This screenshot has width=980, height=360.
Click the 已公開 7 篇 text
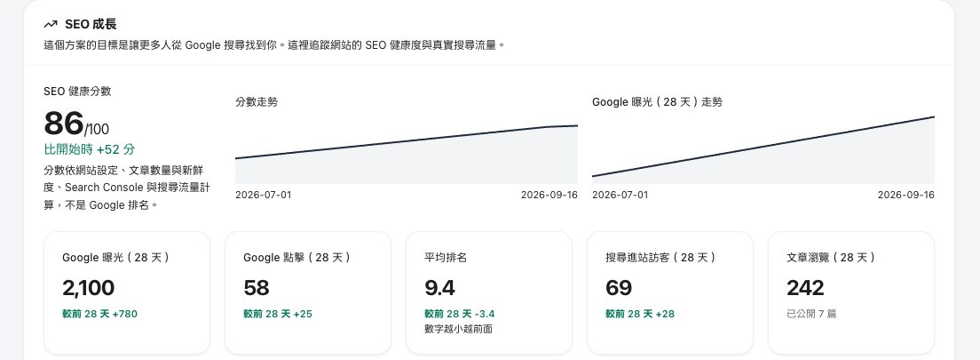tap(811, 314)
